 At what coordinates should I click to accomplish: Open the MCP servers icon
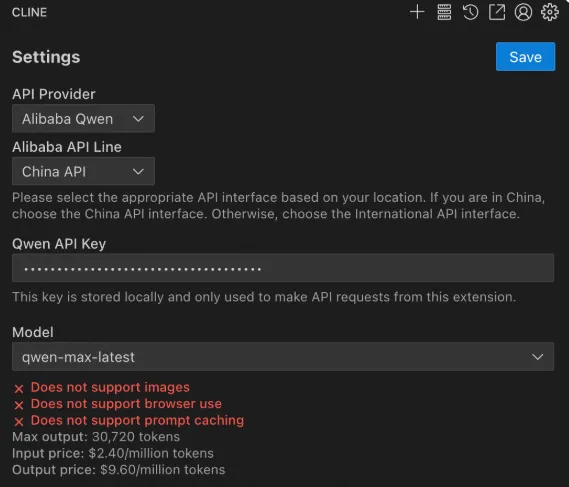tap(444, 12)
